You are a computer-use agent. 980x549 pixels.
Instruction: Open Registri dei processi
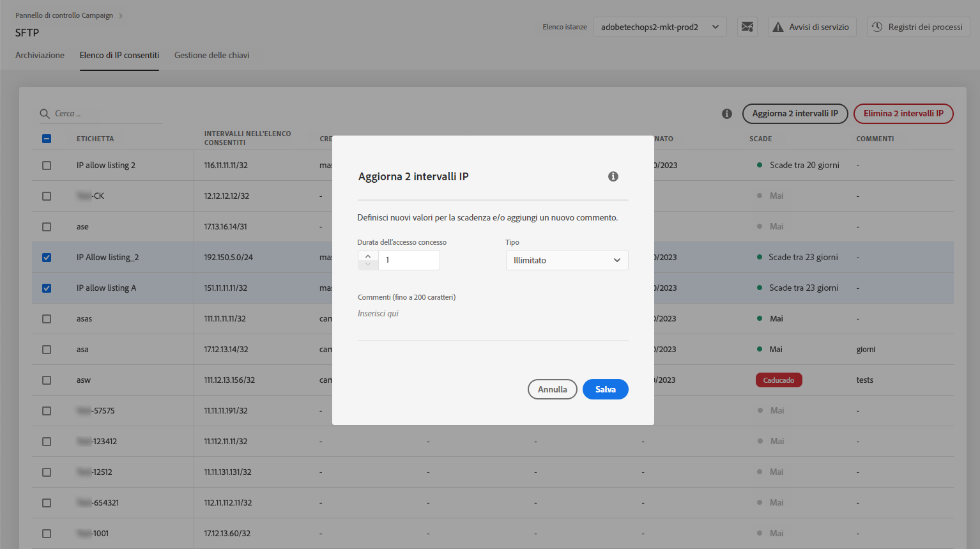pyautogui.click(x=919, y=27)
